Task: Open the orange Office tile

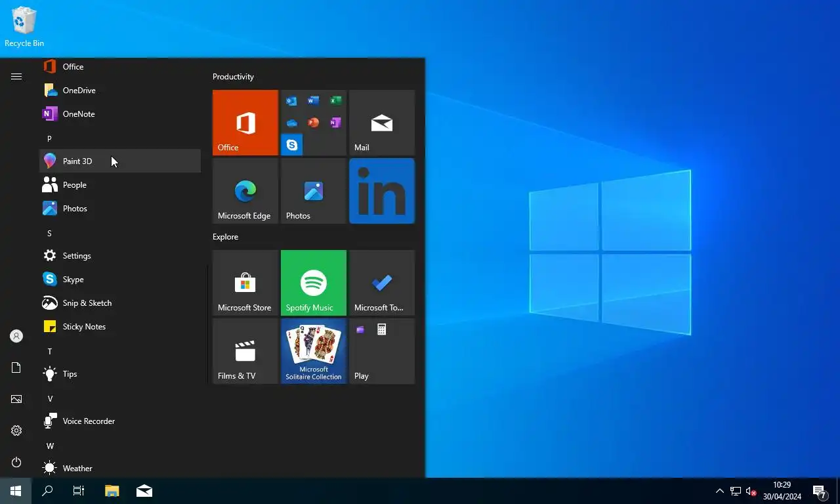Action: (x=245, y=123)
